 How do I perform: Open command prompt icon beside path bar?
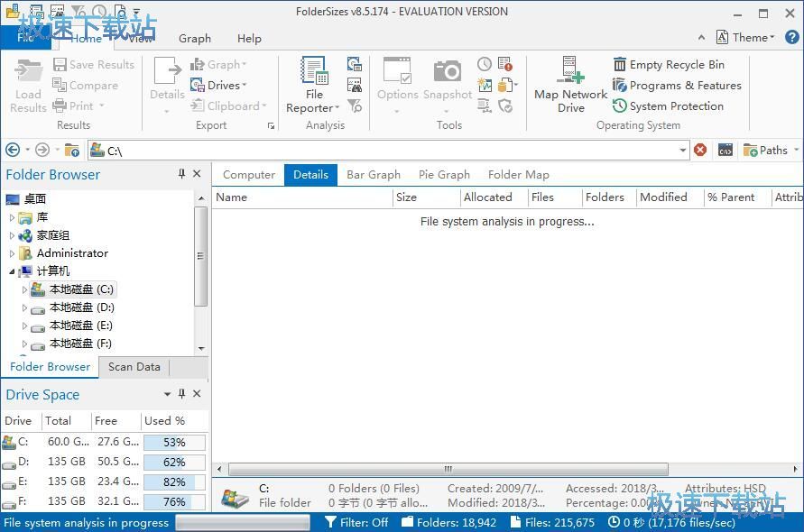point(725,151)
